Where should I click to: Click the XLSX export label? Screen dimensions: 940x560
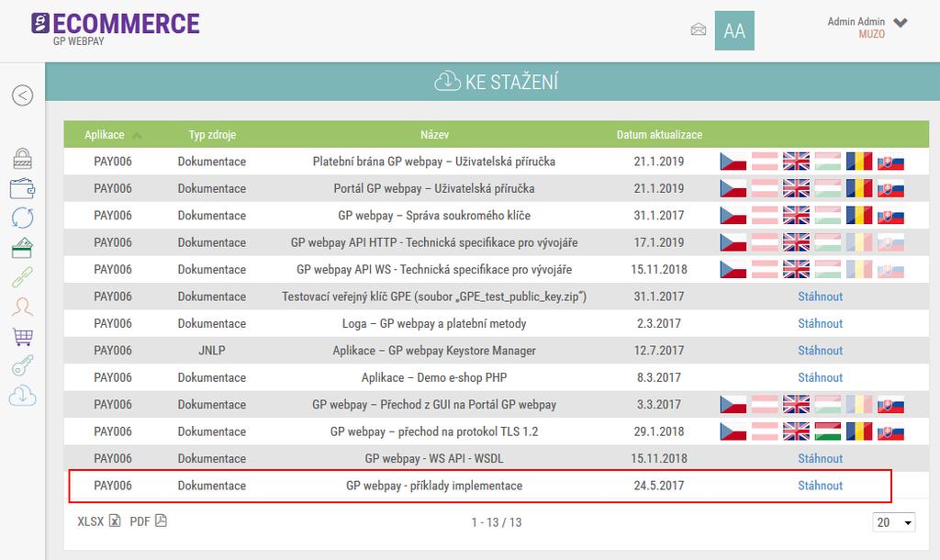[91, 521]
